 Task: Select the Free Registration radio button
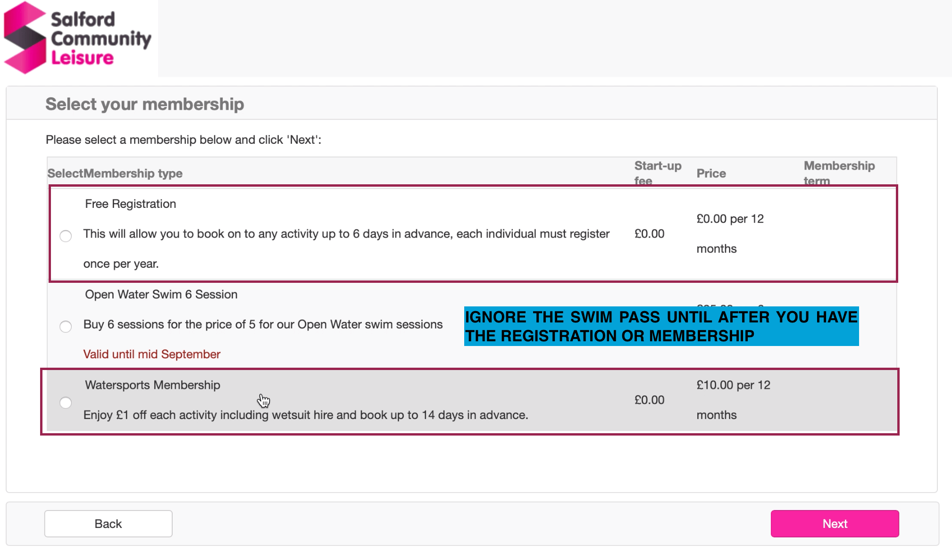pyautogui.click(x=66, y=236)
